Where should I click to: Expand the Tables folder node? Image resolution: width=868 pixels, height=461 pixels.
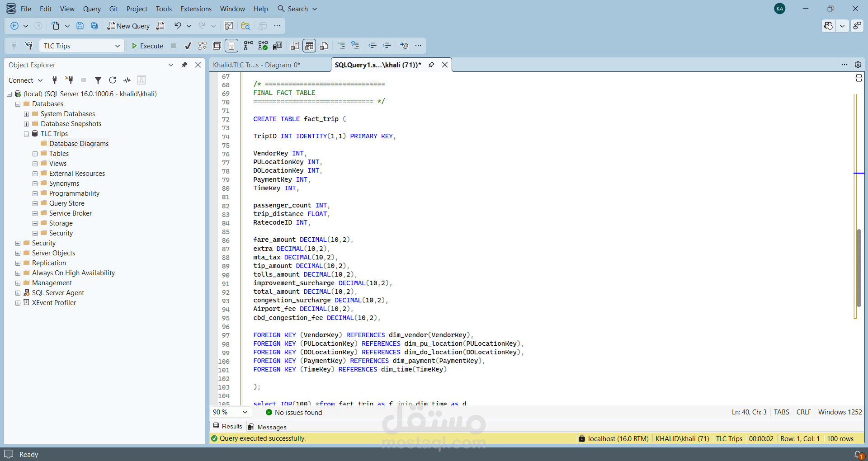point(35,154)
